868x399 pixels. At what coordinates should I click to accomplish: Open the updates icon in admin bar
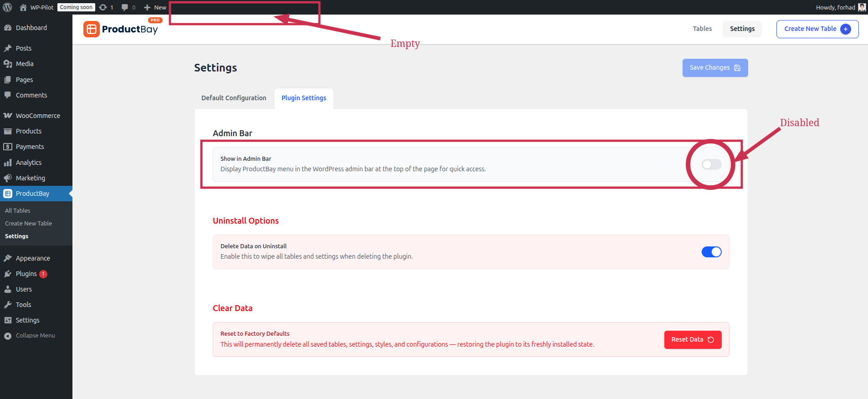tap(103, 7)
